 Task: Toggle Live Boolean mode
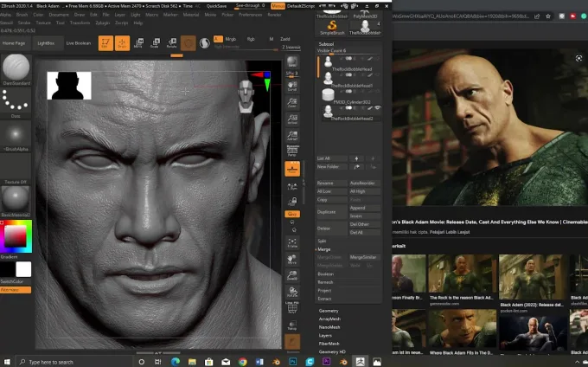pyautogui.click(x=79, y=43)
